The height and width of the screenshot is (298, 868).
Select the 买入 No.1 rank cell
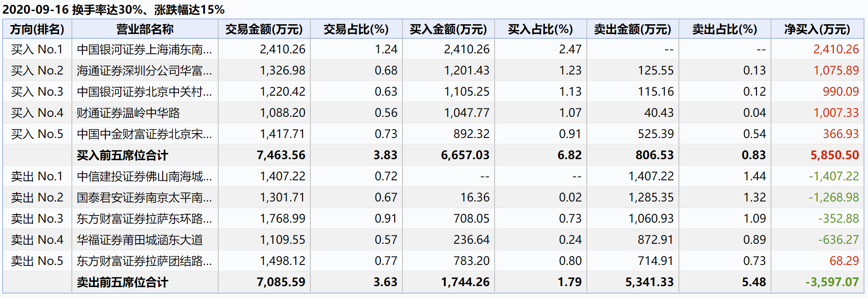(x=37, y=49)
